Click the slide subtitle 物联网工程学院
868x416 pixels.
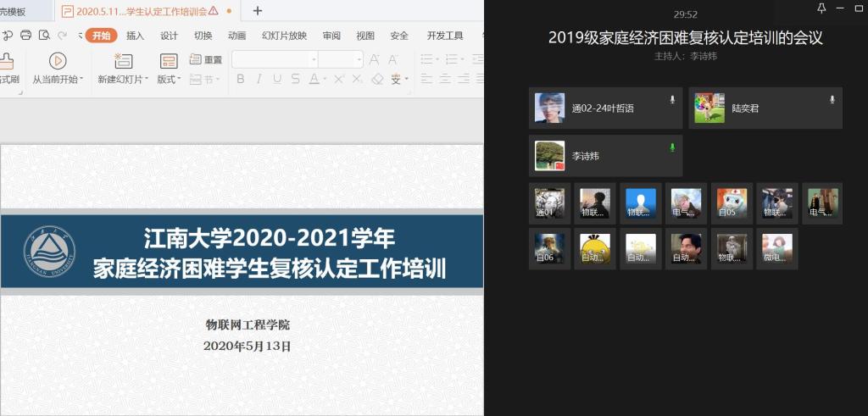248,324
